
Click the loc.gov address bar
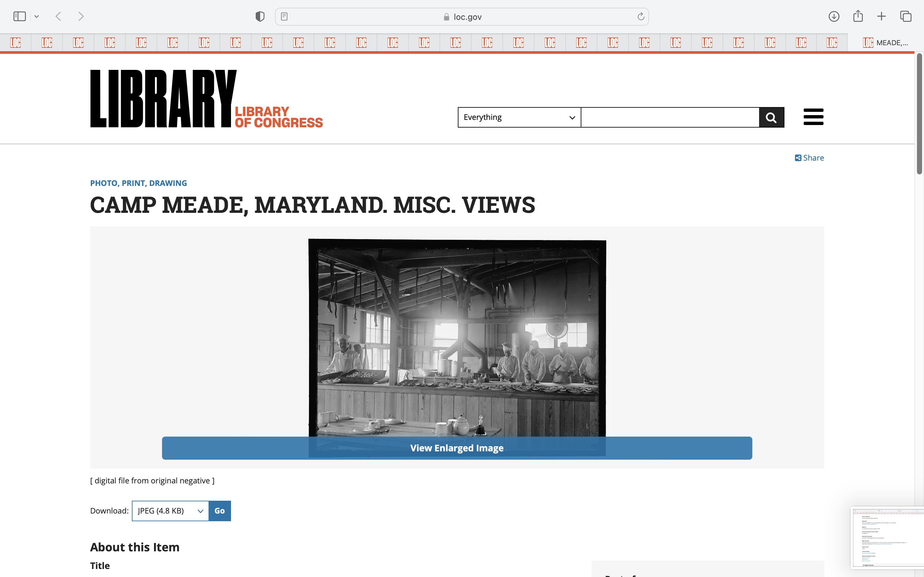pos(462,17)
